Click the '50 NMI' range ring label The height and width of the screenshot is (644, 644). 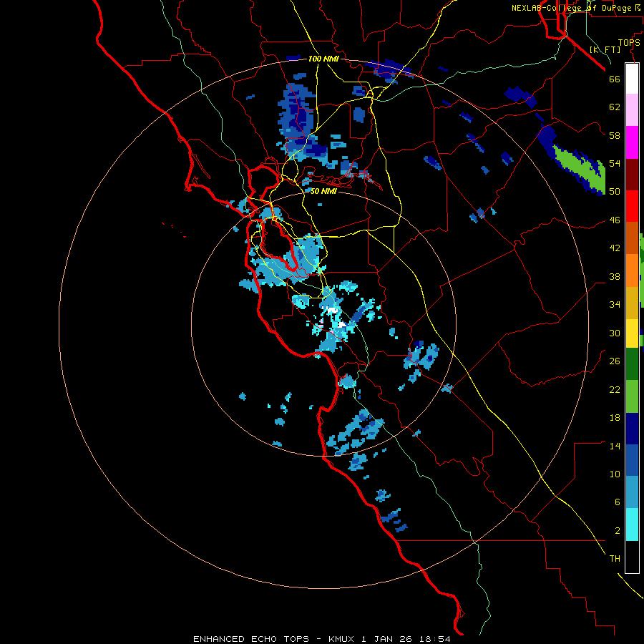323,191
